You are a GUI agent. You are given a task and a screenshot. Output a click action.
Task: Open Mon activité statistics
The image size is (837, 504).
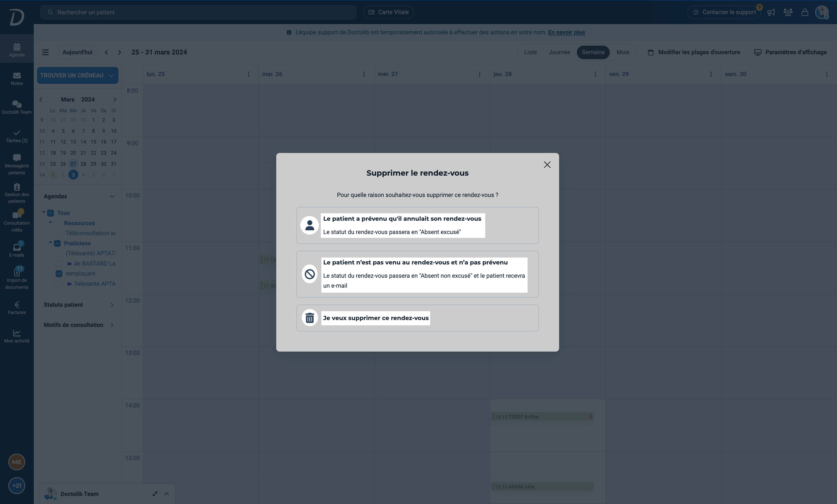tap(17, 336)
